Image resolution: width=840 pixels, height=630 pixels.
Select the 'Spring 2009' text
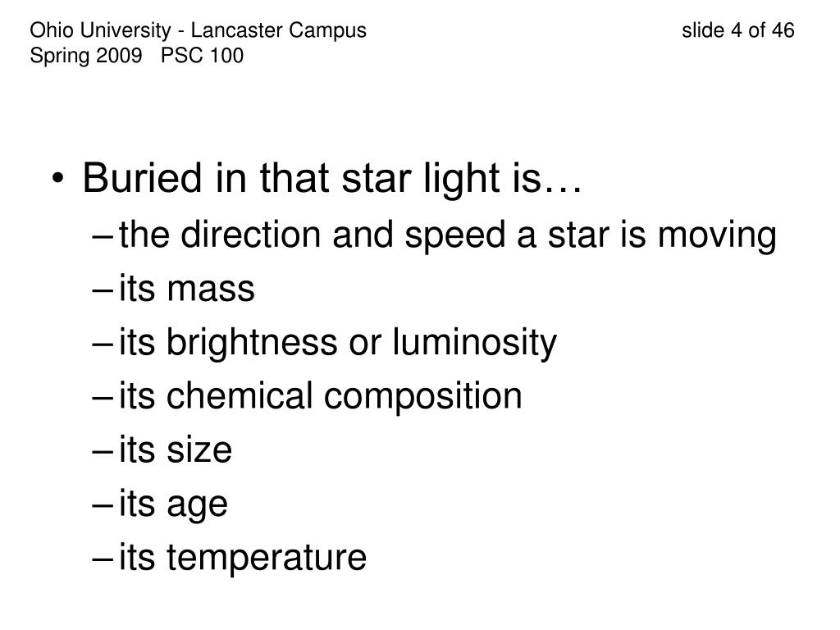coord(86,57)
